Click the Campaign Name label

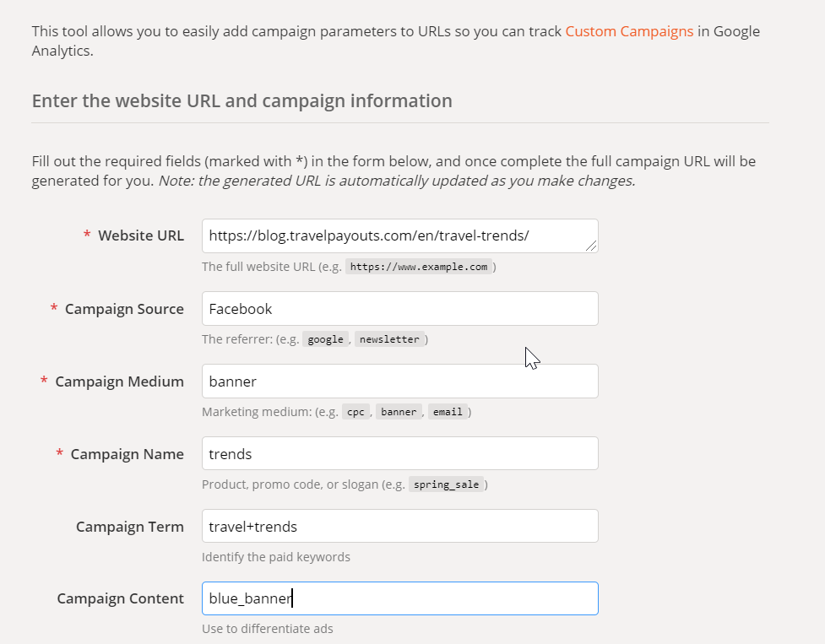127,454
